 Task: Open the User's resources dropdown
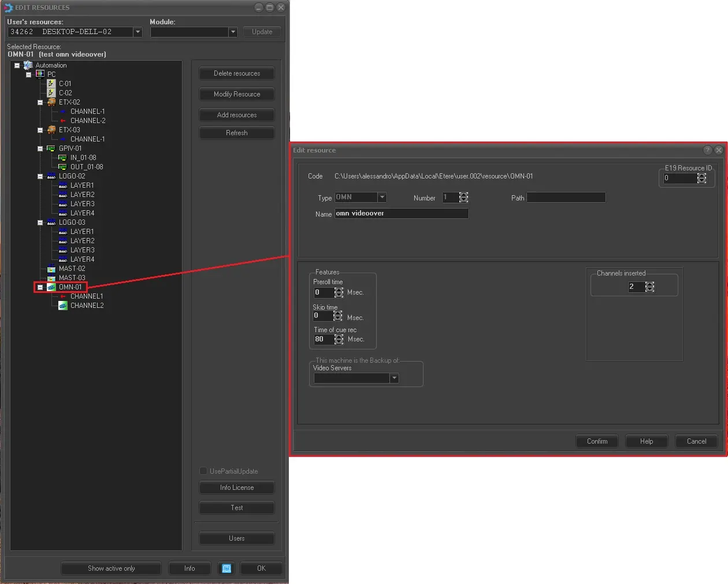coord(138,32)
